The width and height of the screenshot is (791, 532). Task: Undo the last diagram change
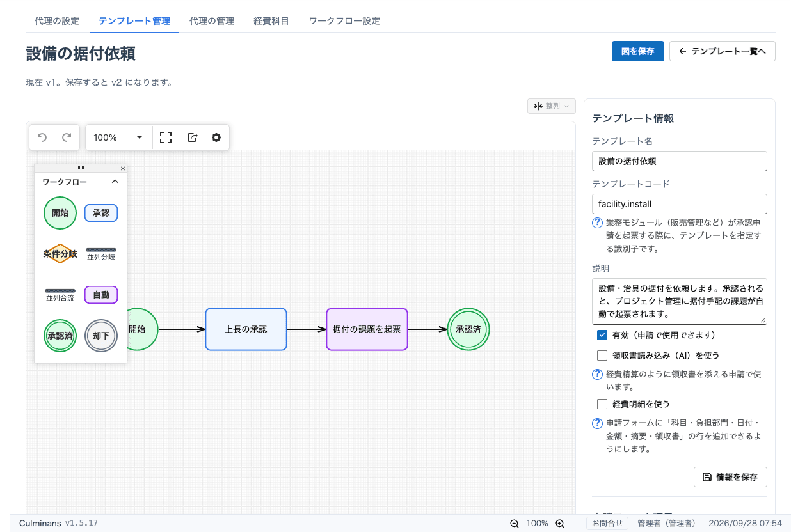(42, 137)
